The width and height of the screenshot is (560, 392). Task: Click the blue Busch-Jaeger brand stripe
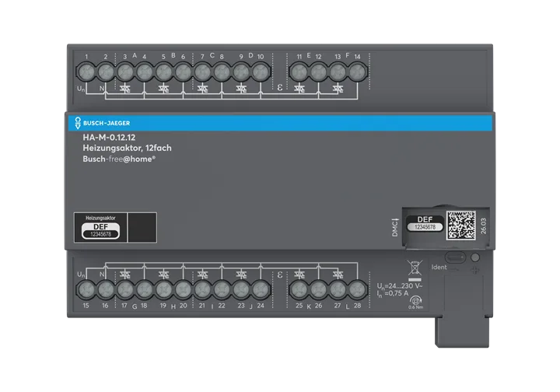pos(280,123)
